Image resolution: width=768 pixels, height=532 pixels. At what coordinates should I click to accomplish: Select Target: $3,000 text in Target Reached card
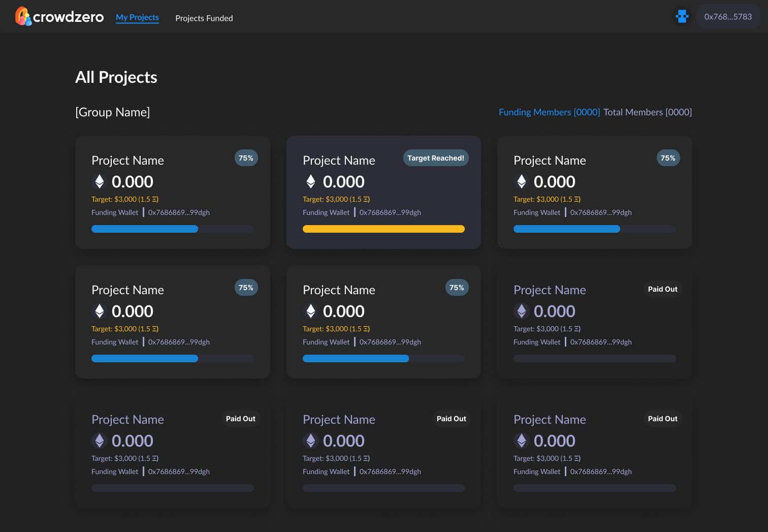pyautogui.click(x=336, y=199)
